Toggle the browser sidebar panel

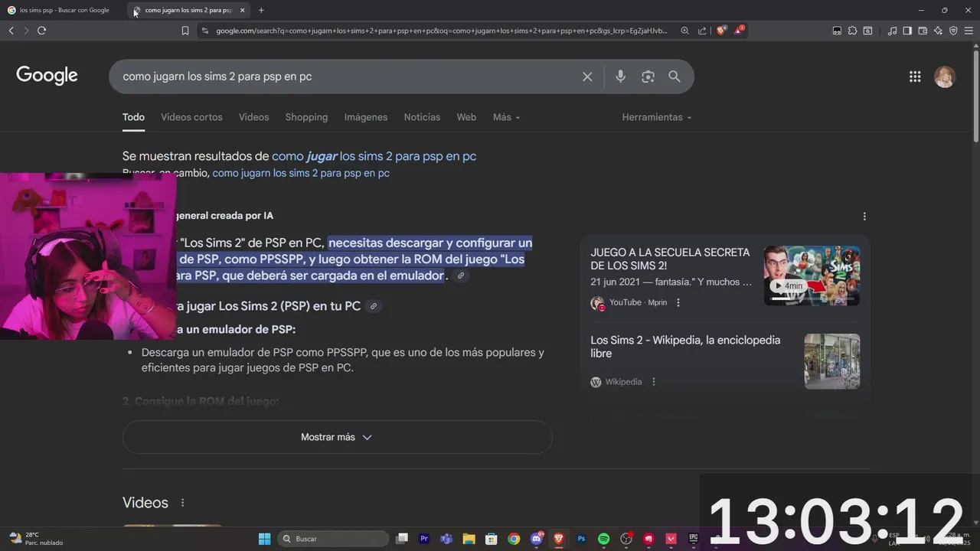point(907,31)
